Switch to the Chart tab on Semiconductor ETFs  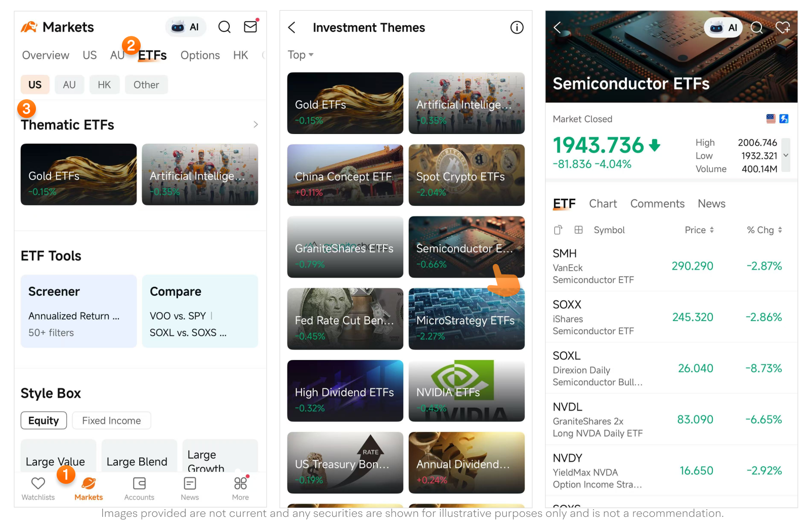pos(603,203)
